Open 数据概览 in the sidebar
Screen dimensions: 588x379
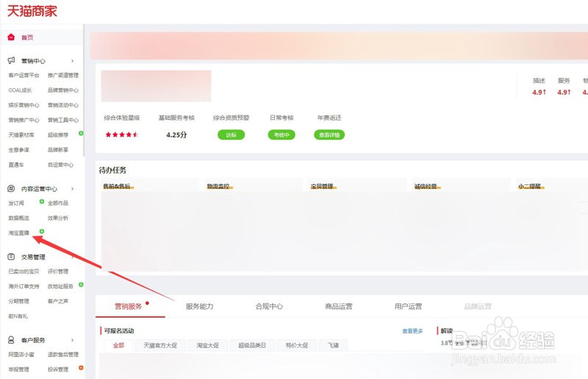point(19,218)
